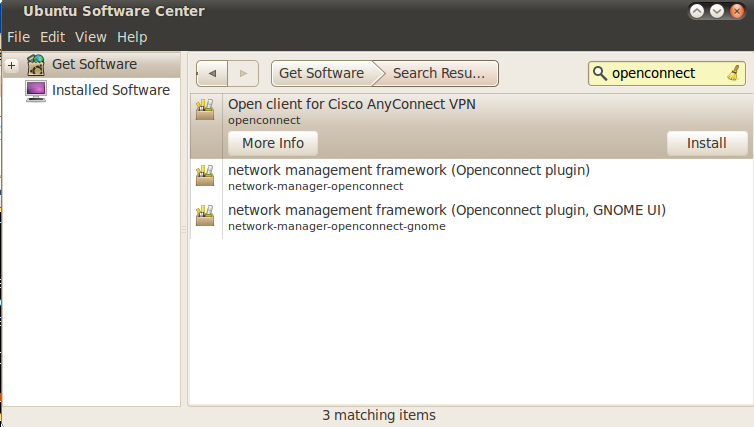The height and width of the screenshot is (427, 754).
Task: Click package icon for network-manager-openconnect
Action: pos(205,176)
